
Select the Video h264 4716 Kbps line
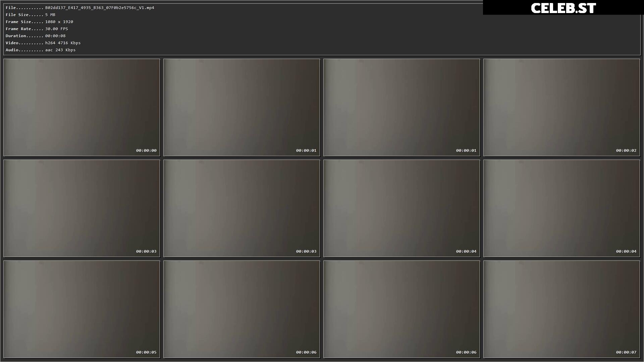click(x=43, y=43)
